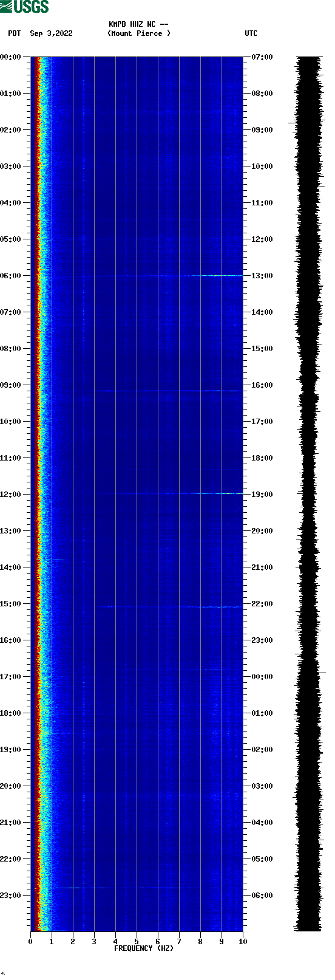Screen dimensions: 335x980
Task: Click the PDT time label '03:00'
Action: tap(11, 166)
